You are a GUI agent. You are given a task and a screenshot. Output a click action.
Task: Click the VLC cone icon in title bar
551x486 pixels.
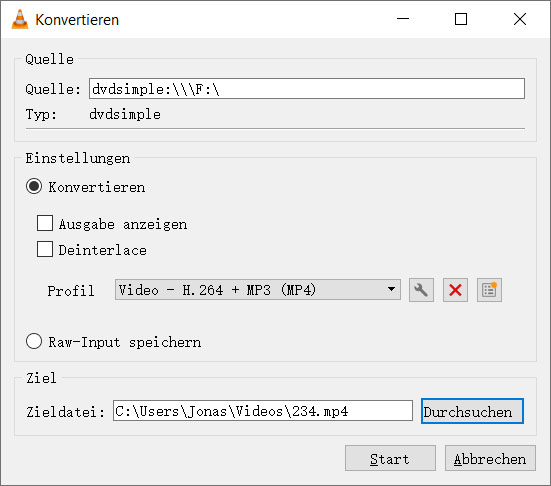point(20,19)
